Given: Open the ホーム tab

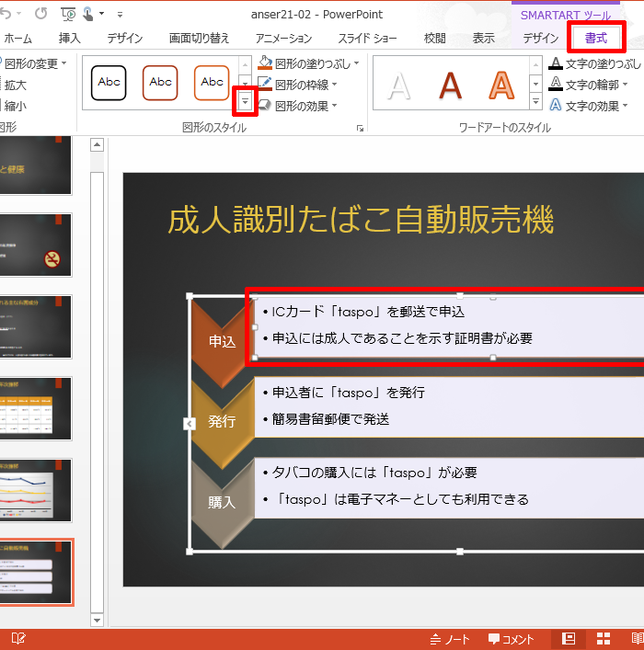Looking at the screenshot, I should coord(17,38).
